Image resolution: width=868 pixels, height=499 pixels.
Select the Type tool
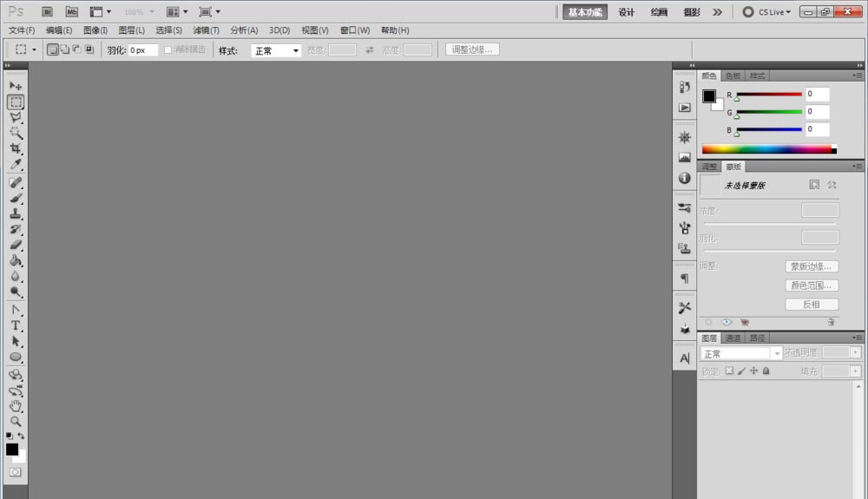[x=16, y=325]
